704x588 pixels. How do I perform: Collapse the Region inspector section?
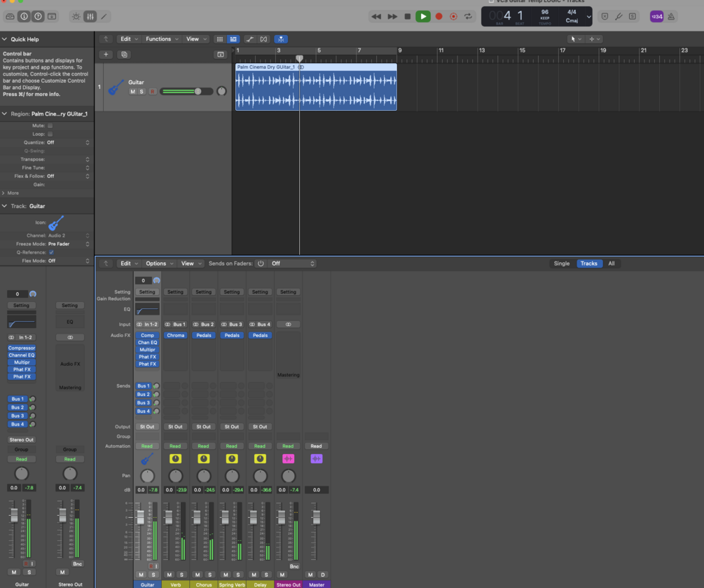(x=4, y=114)
